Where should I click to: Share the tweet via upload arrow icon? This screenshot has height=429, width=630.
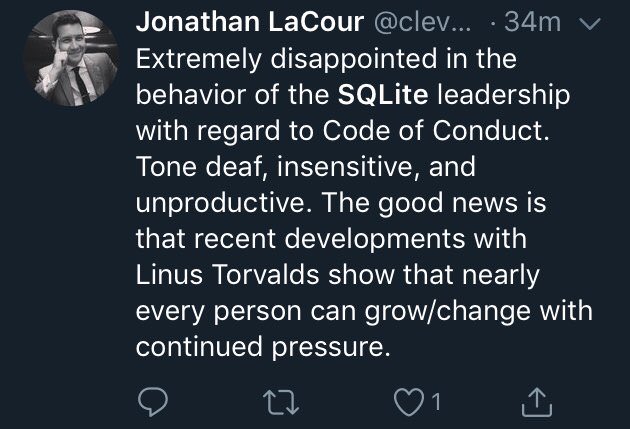[536, 402]
